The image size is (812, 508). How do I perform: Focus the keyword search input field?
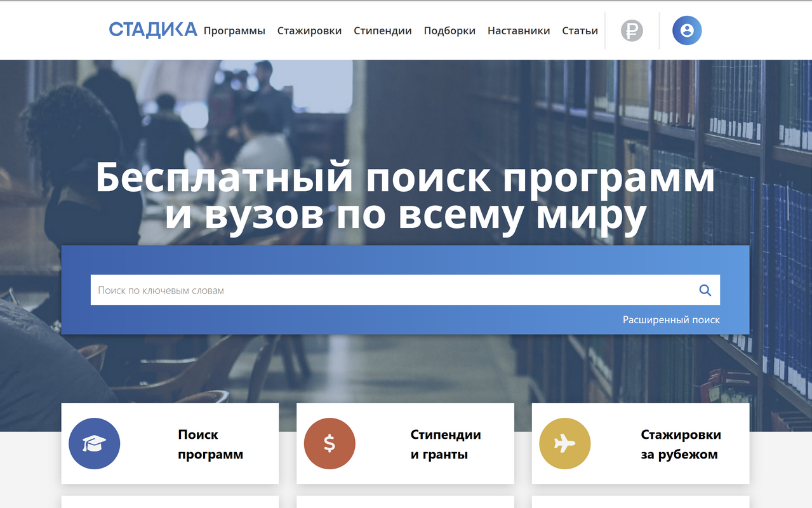[405, 290]
